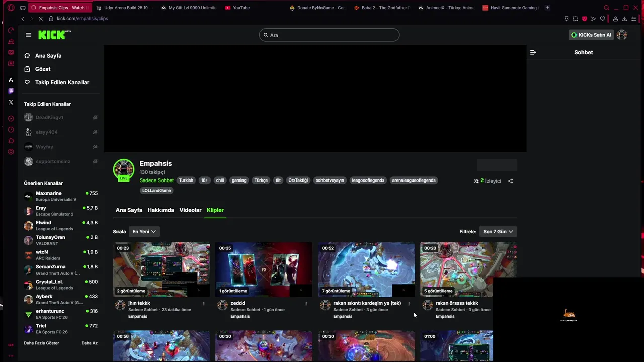644x362 pixels.
Task: Open Sırala En Yeni dropdown
Action: tap(144, 232)
